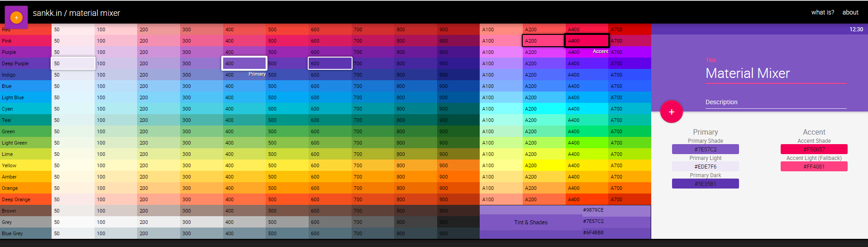Select the Deep Purple 600 swatch

point(330,63)
